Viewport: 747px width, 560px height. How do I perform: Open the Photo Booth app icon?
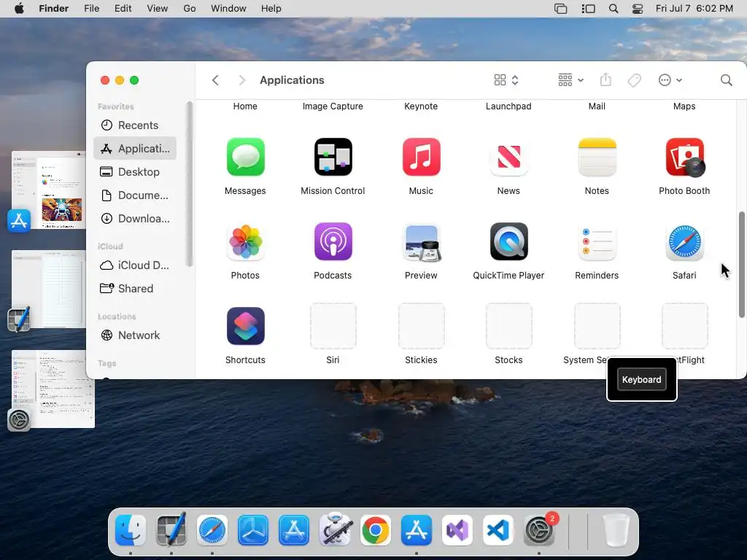tap(684, 157)
